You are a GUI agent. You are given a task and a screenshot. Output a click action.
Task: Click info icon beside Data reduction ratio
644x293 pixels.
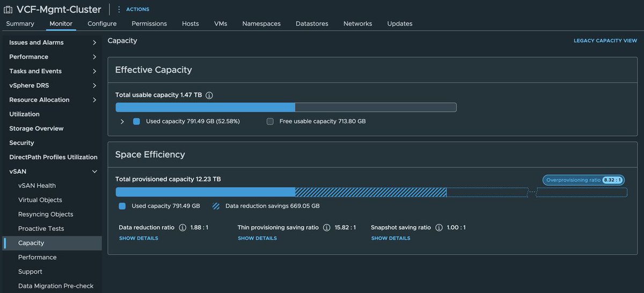coord(182,228)
